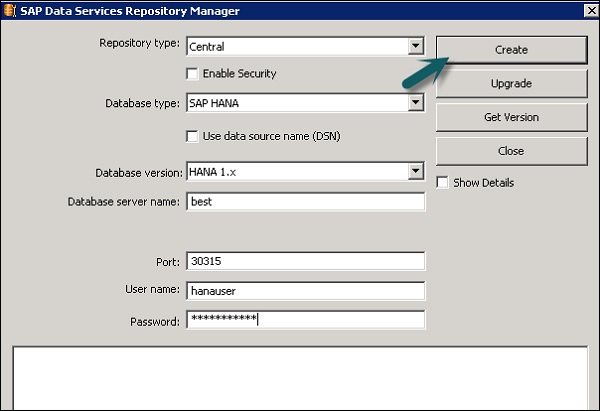
Task: Click the Repository type label
Action: tap(139, 43)
